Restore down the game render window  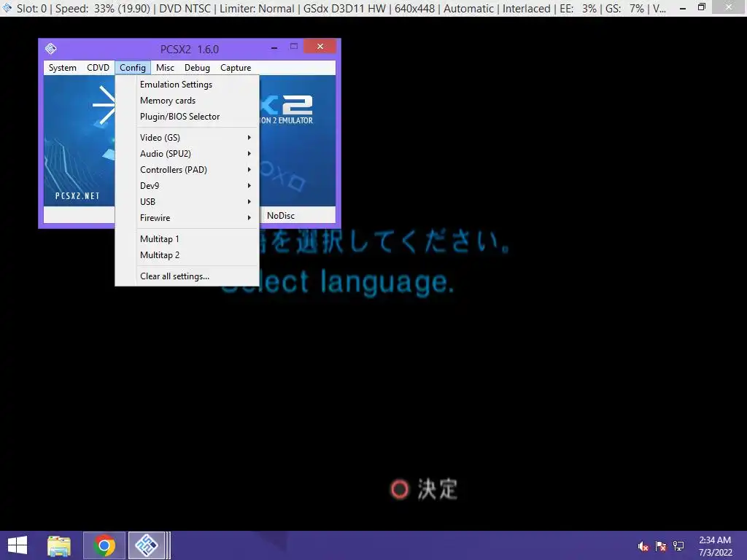(702, 7)
